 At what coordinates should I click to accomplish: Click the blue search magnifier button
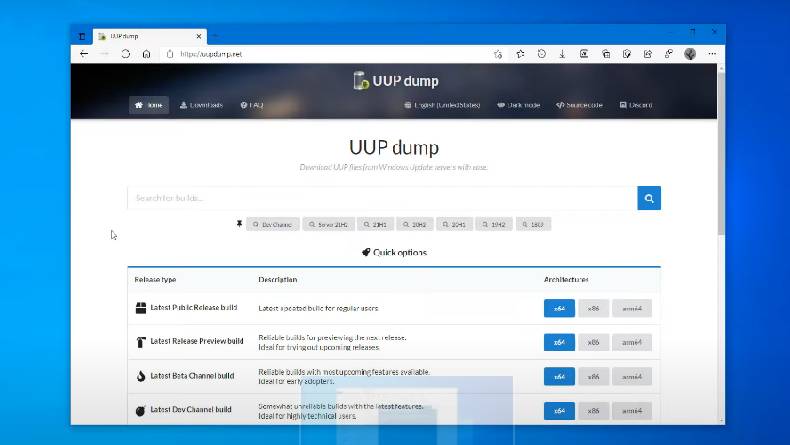pos(649,198)
